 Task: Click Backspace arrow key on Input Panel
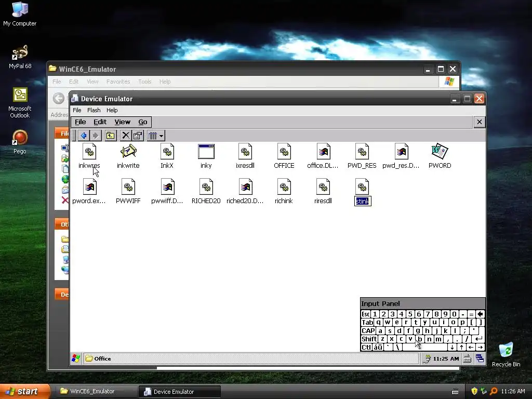(480, 314)
